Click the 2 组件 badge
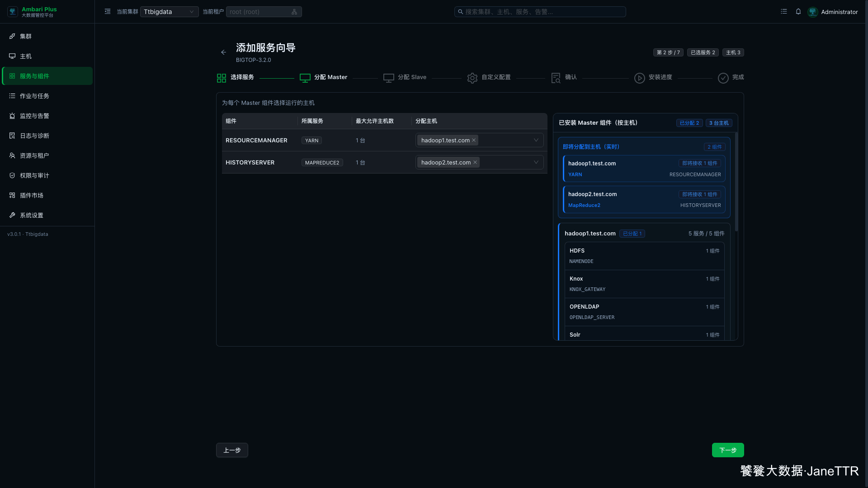Image resolution: width=868 pixels, height=488 pixels. (714, 147)
